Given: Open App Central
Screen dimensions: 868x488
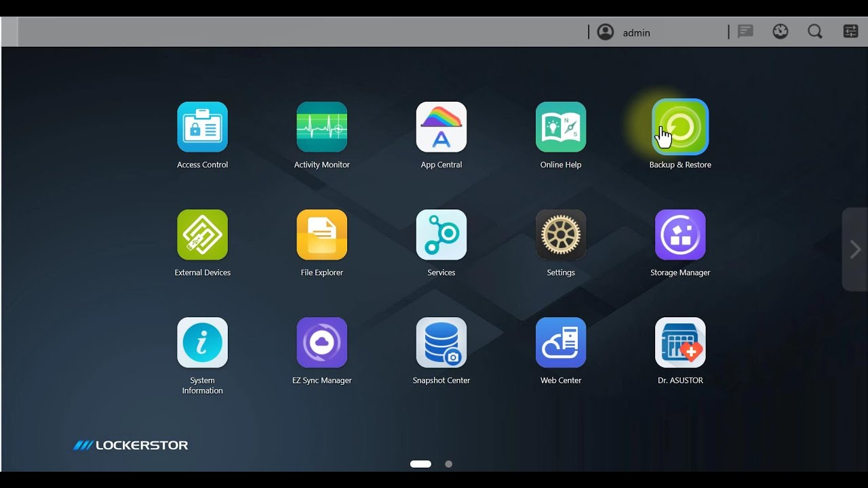Looking at the screenshot, I should click(441, 127).
